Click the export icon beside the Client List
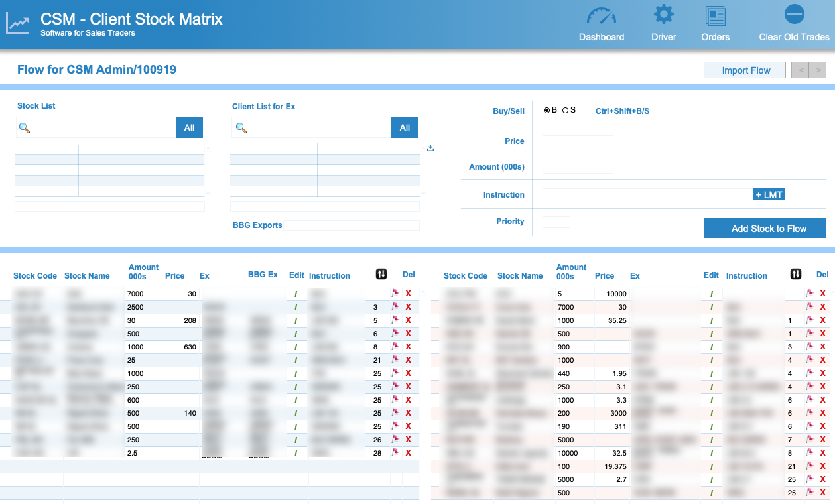Image resolution: width=835 pixels, height=504 pixels. [x=430, y=148]
